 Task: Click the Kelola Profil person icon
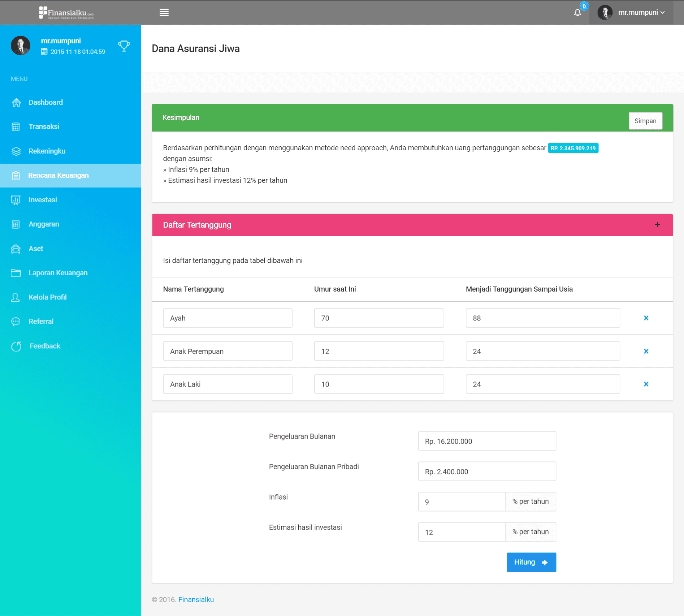16,297
